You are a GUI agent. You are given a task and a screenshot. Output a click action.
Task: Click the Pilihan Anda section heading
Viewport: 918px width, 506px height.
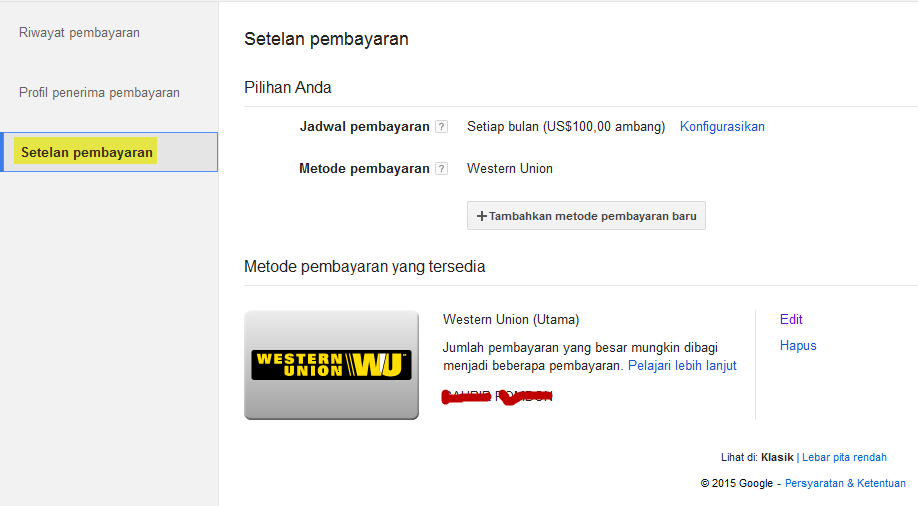pyautogui.click(x=287, y=87)
